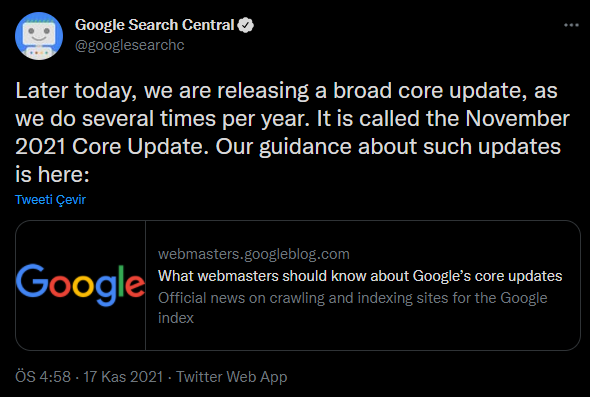The image size is (590, 397).
Task: Open 'What webmasters should know' card title
Action: [x=360, y=276]
